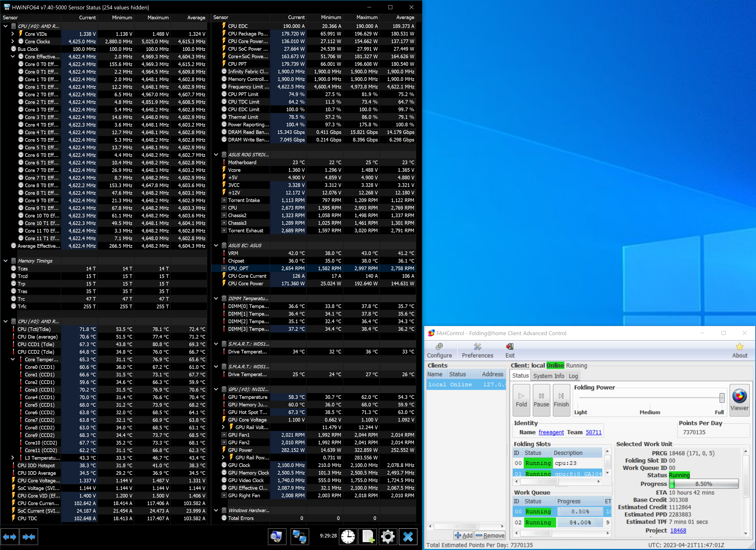
Task: Click Motherboard thermometer icon
Action: pyautogui.click(x=224, y=162)
